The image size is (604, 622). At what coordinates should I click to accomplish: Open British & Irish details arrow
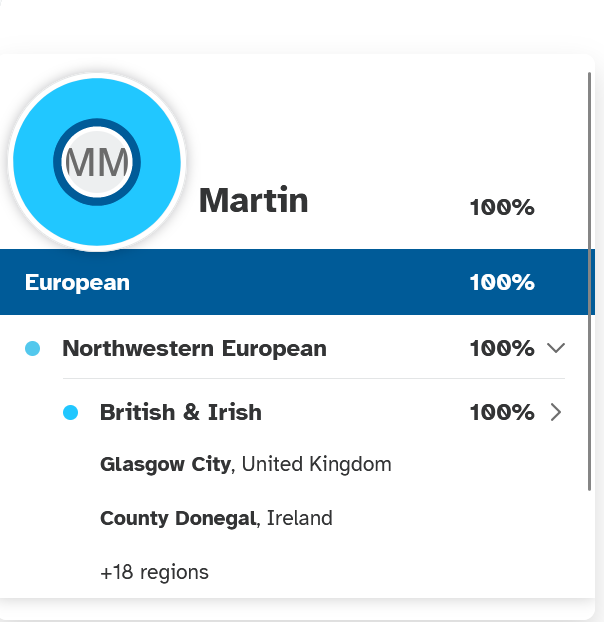point(556,412)
